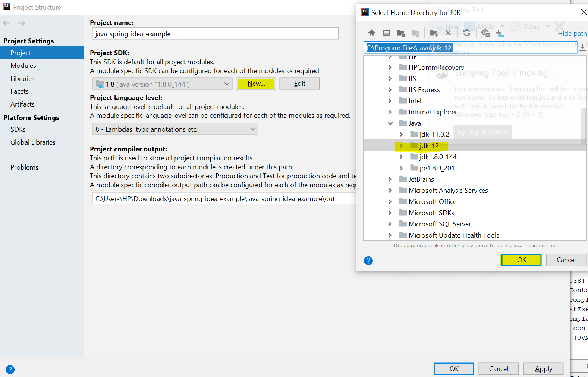
Task: Click the Microsoft Office folder icon
Action: click(403, 201)
